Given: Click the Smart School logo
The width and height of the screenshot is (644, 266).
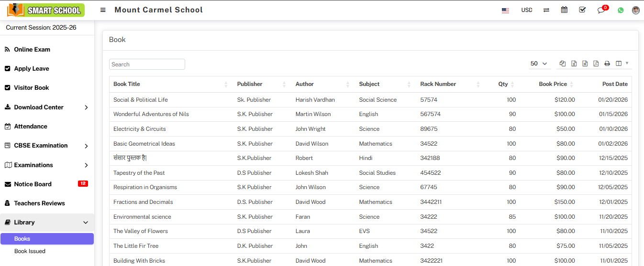Looking at the screenshot, I should click(x=46, y=10).
